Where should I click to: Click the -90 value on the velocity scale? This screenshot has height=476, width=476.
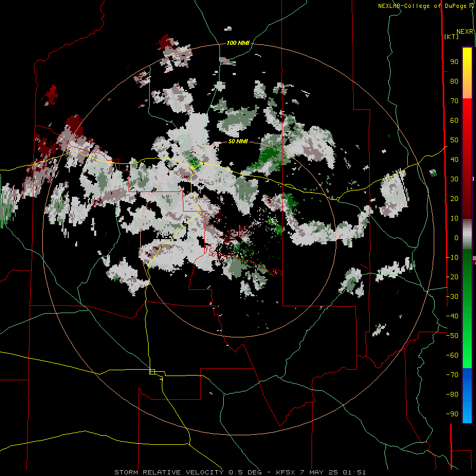tap(452, 414)
